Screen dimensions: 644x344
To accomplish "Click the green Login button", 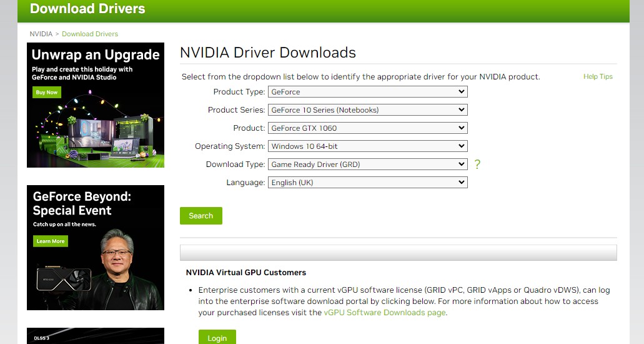I will tap(217, 338).
